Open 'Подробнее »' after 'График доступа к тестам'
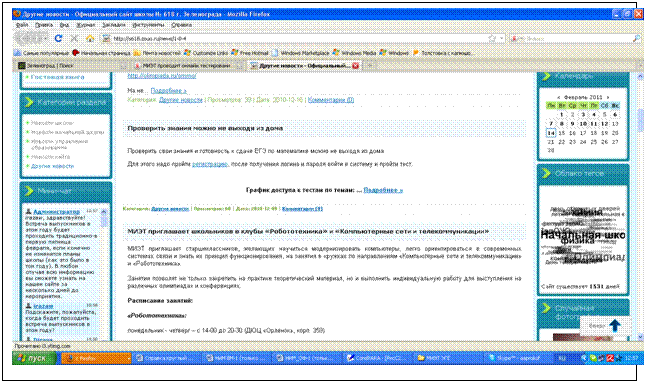659x383 pixels. 383,190
